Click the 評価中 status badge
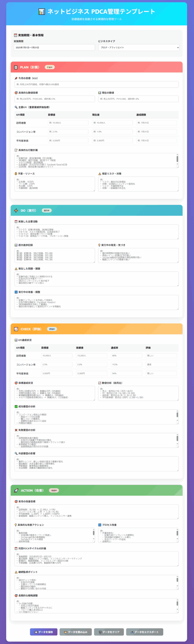Viewport: 194px width, 644px height. coord(52,329)
